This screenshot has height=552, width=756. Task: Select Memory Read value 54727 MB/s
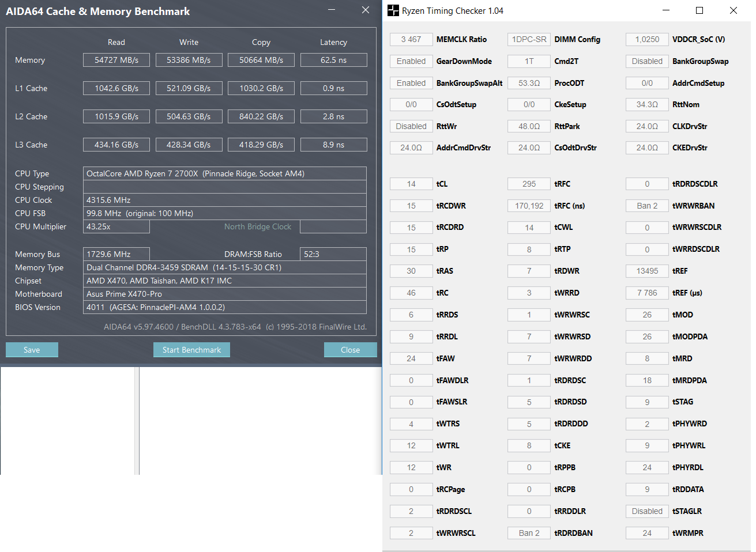116,60
